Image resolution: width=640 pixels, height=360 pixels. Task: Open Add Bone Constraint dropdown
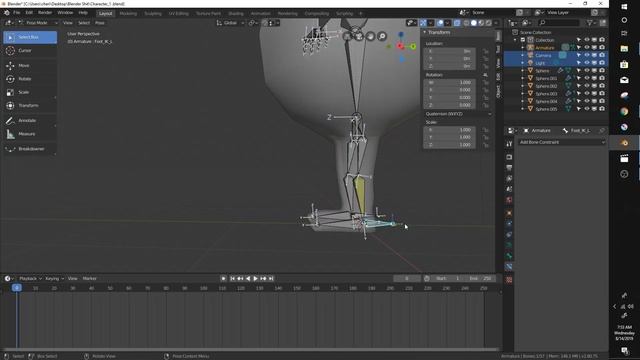(x=562, y=142)
